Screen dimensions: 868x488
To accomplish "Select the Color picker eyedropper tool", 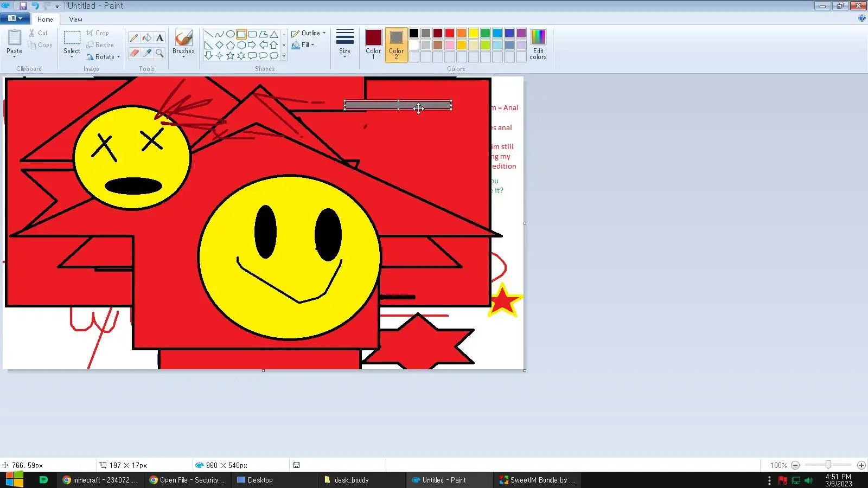I will tap(147, 53).
